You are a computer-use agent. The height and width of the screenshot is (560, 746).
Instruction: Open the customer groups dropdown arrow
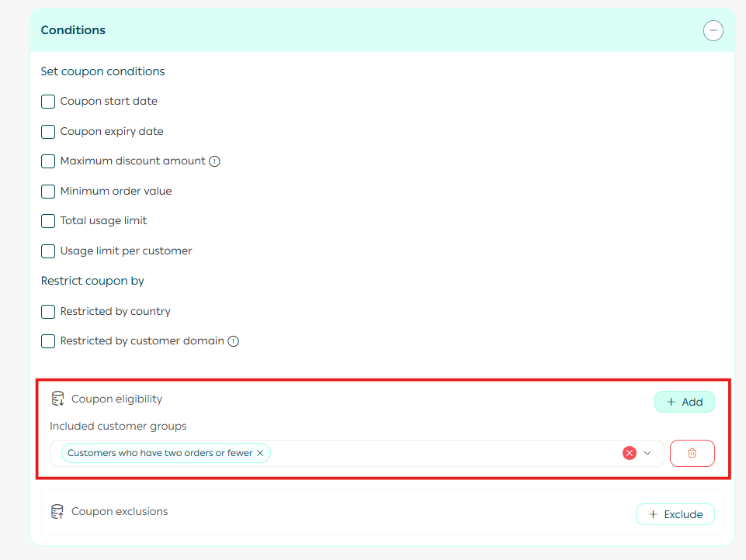647,453
